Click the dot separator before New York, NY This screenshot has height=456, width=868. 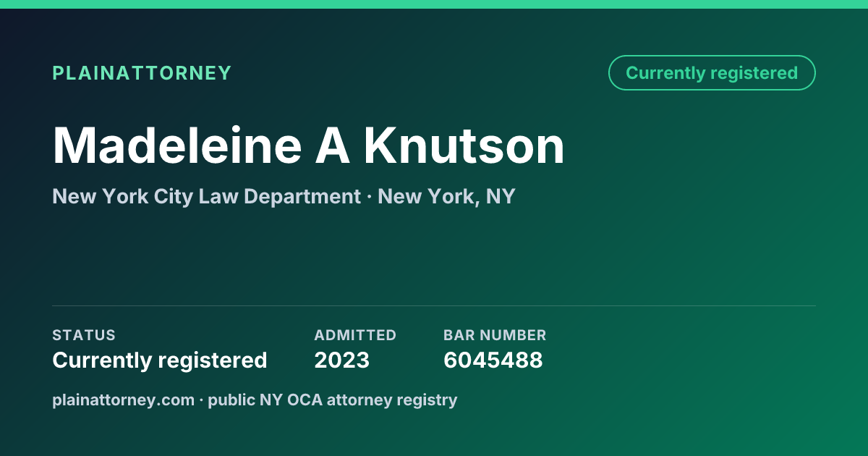tap(369, 197)
